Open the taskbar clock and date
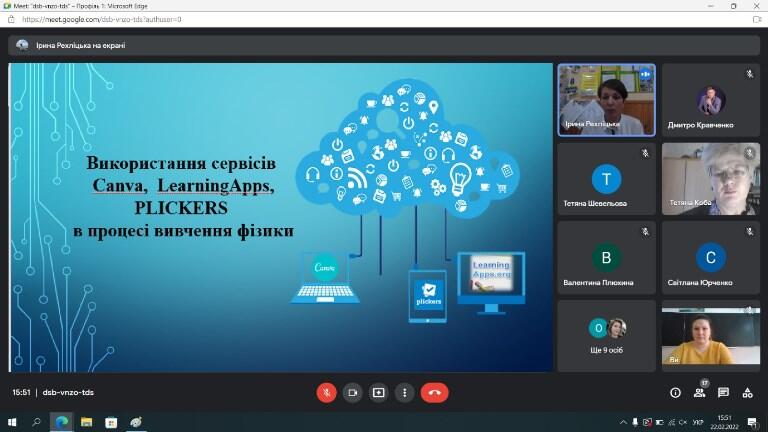Viewport: 768px width, 432px height. point(724,422)
